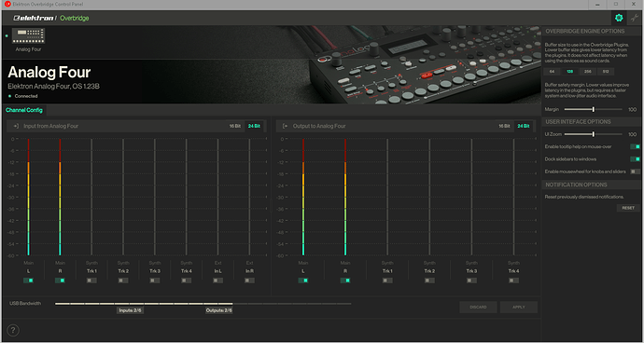Click the Elektron app icon in title bar
The width and height of the screenshot is (644, 343).
point(7,4)
